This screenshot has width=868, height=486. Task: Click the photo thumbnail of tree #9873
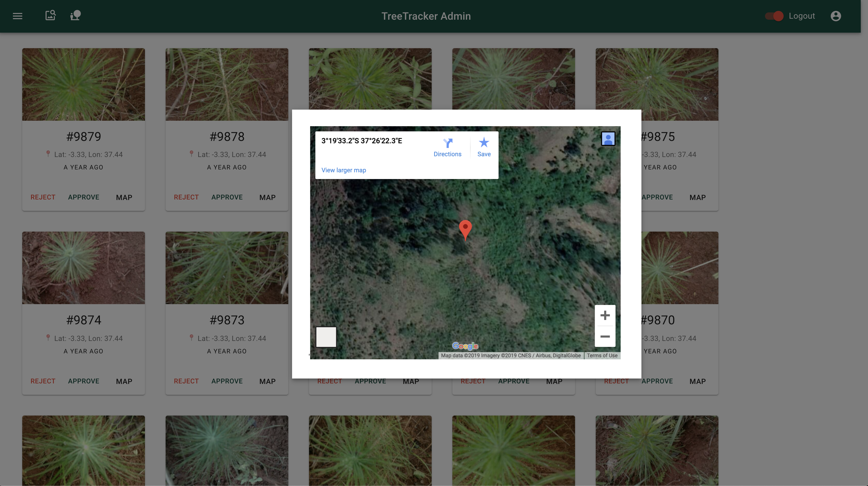click(x=227, y=267)
